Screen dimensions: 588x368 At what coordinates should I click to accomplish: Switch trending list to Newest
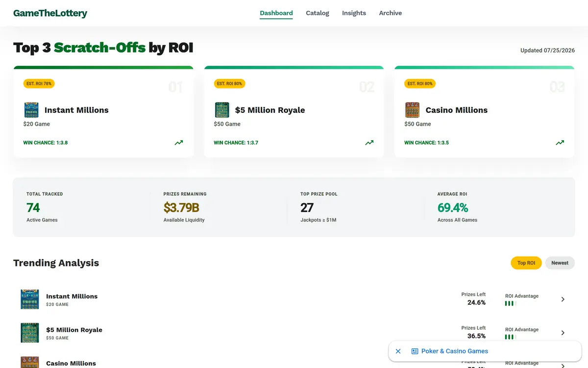pos(560,263)
